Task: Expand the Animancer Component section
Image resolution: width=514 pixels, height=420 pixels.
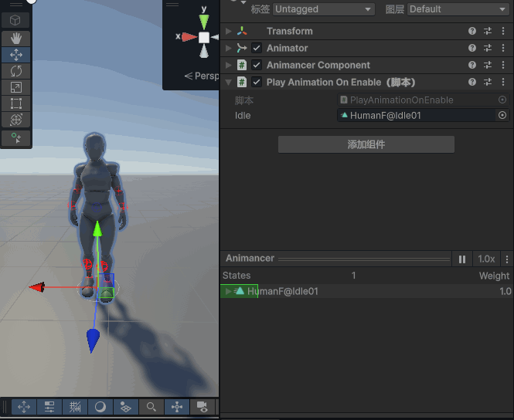Action: pos(229,65)
